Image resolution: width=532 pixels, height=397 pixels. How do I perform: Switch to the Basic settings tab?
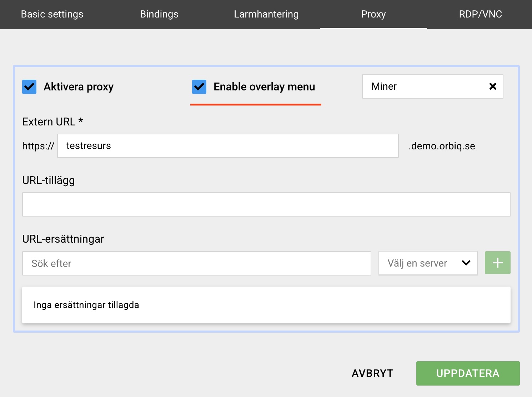pos(52,14)
